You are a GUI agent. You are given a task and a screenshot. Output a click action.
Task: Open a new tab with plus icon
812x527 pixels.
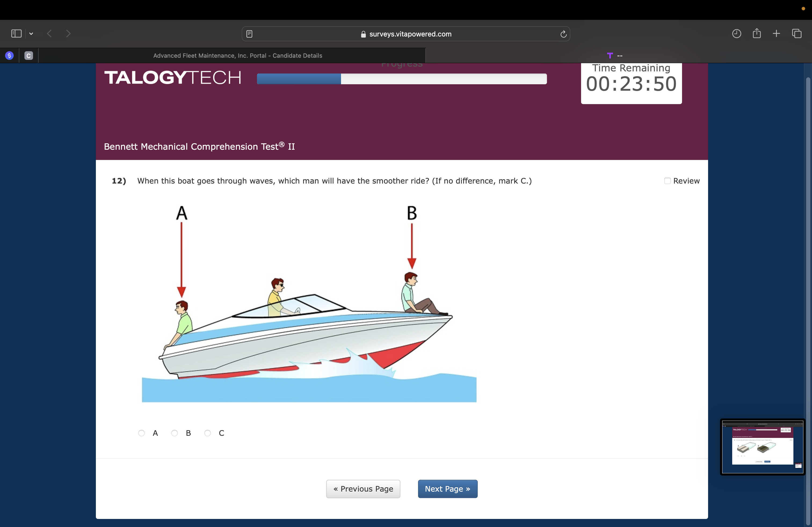(x=776, y=33)
